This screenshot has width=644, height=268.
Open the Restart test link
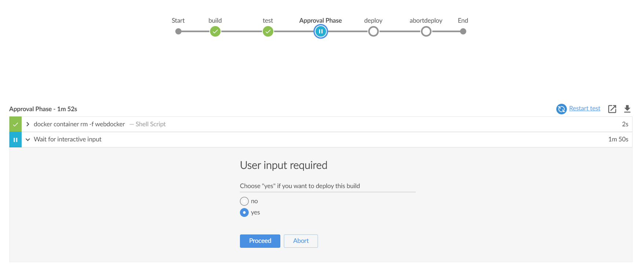[584, 109]
